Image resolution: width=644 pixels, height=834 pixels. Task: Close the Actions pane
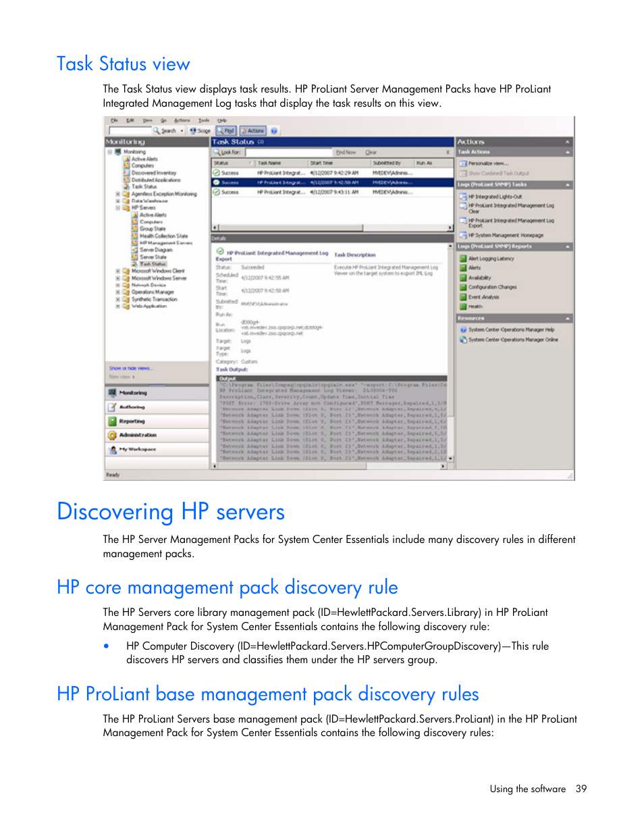click(x=568, y=142)
